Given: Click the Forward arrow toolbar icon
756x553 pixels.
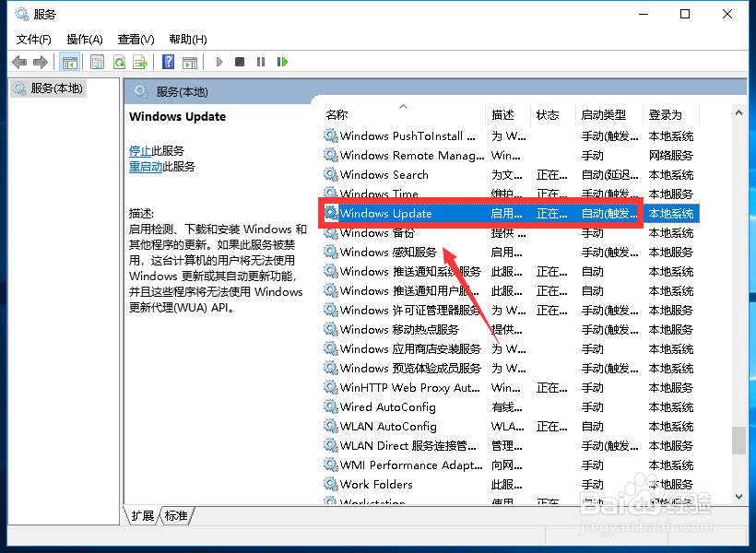Looking at the screenshot, I should [41, 62].
